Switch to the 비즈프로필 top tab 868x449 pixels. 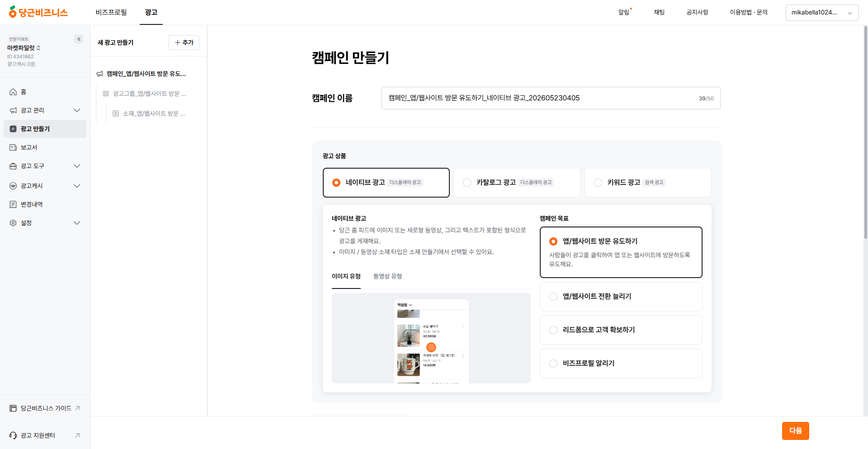111,12
